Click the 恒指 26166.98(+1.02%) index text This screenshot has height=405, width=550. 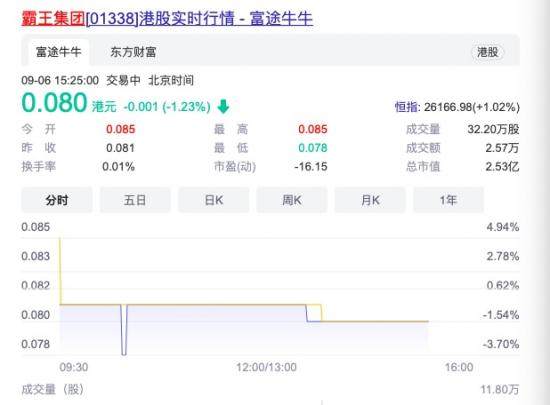tap(457, 107)
